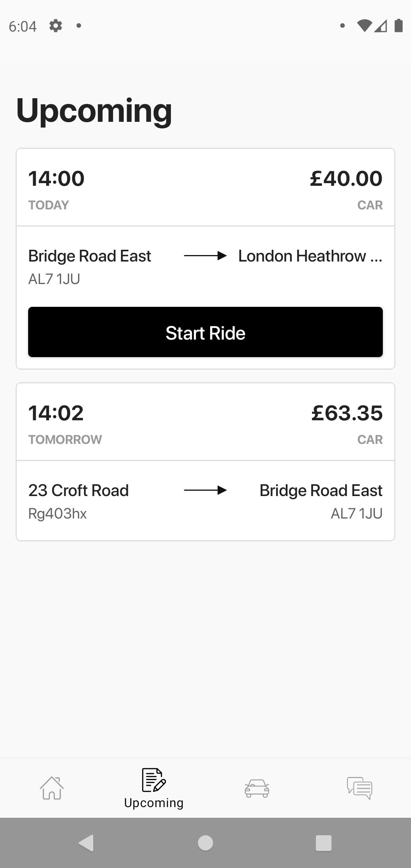Tap the route arrow in first ride
Viewport: 411px width, 868px height.
pyautogui.click(x=205, y=256)
